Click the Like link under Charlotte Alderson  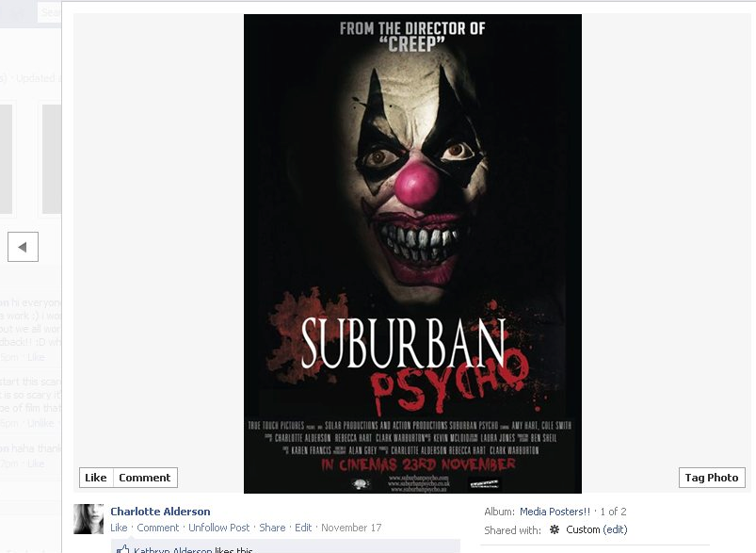point(119,528)
